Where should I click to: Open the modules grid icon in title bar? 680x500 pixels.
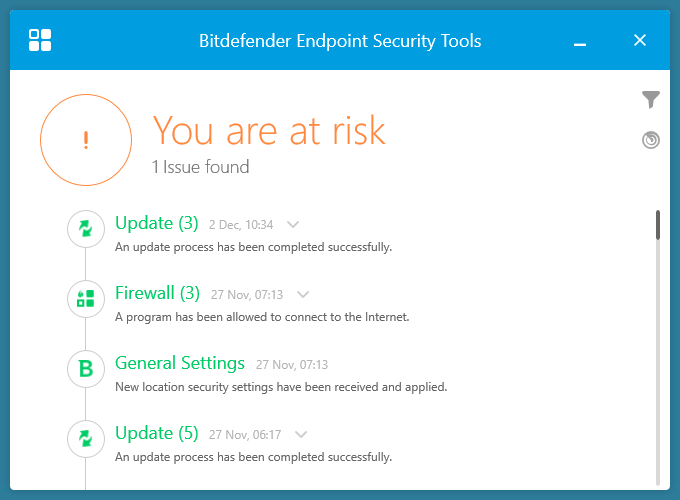point(40,40)
